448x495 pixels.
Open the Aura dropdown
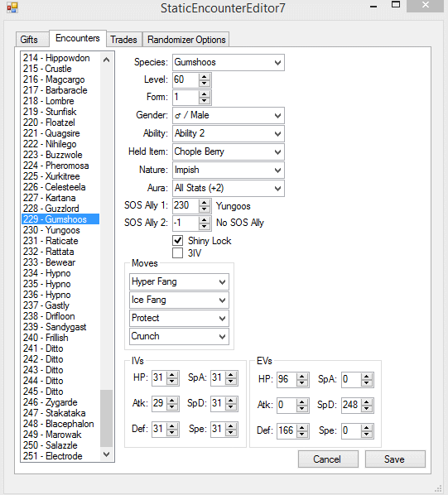pyautogui.click(x=229, y=189)
